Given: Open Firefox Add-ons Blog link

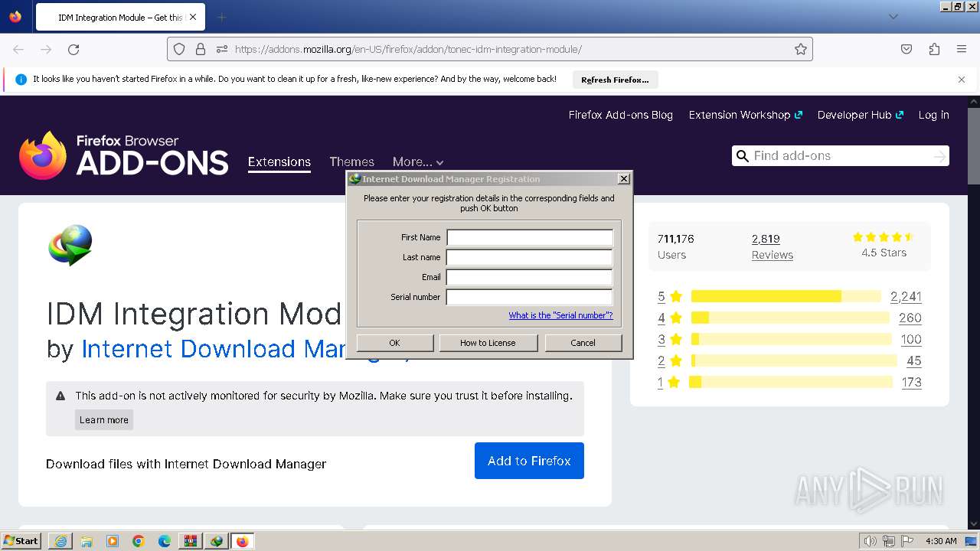Looking at the screenshot, I should pyautogui.click(x=621, y=115).
